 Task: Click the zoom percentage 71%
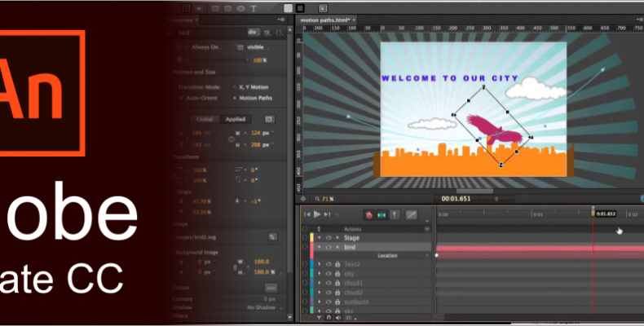point(328,199)
